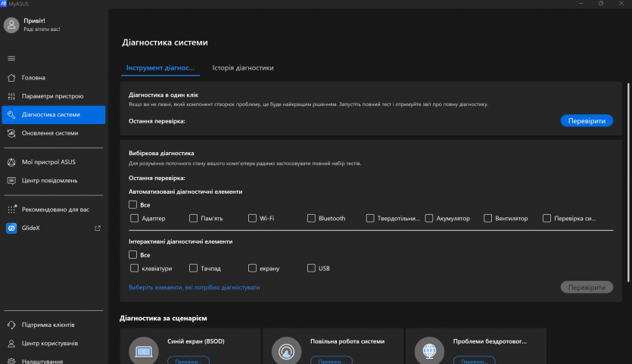Open Параметри пристрою in the sidebar

tap(52, 96)
